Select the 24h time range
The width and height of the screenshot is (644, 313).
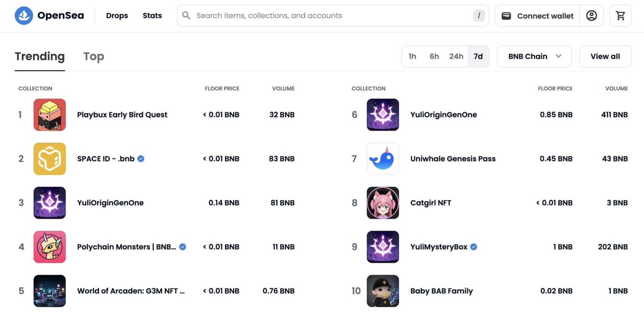tap(456, 56)
